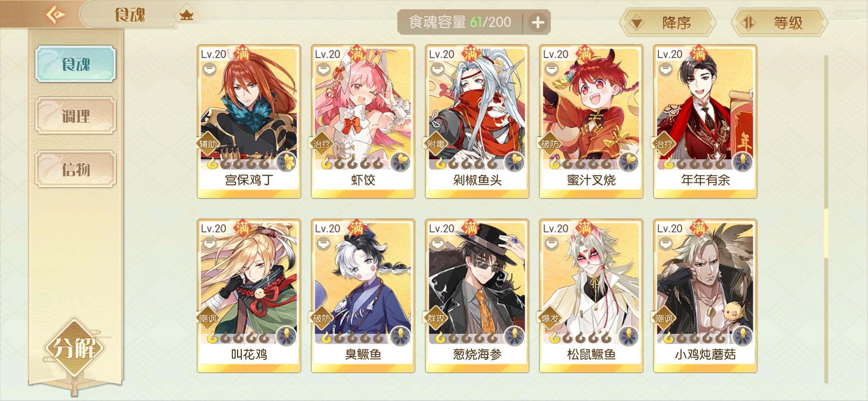This screenshot has width=868, height=401.
Task: Click the 食魂容量 61/200 counter
Action: click(x=460, y=22)
